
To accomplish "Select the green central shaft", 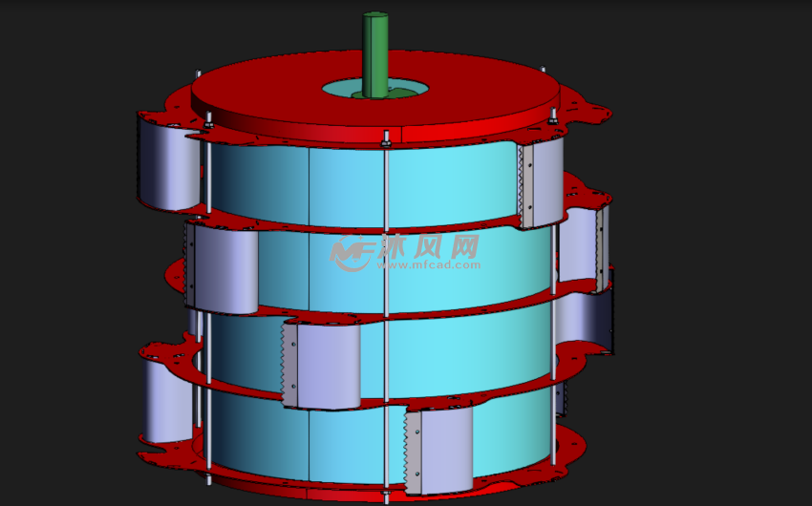I will click(375, 53).
